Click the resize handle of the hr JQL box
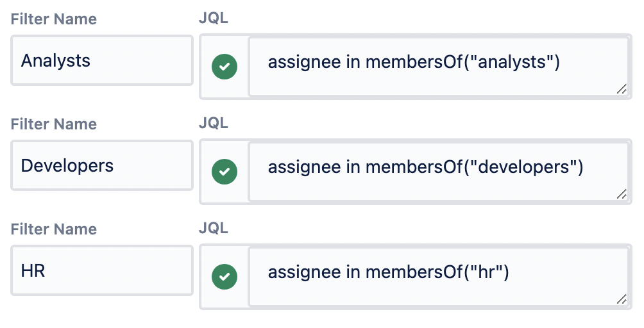The height and width of the screenshot is (328, 644). click(x=621, y=300)
